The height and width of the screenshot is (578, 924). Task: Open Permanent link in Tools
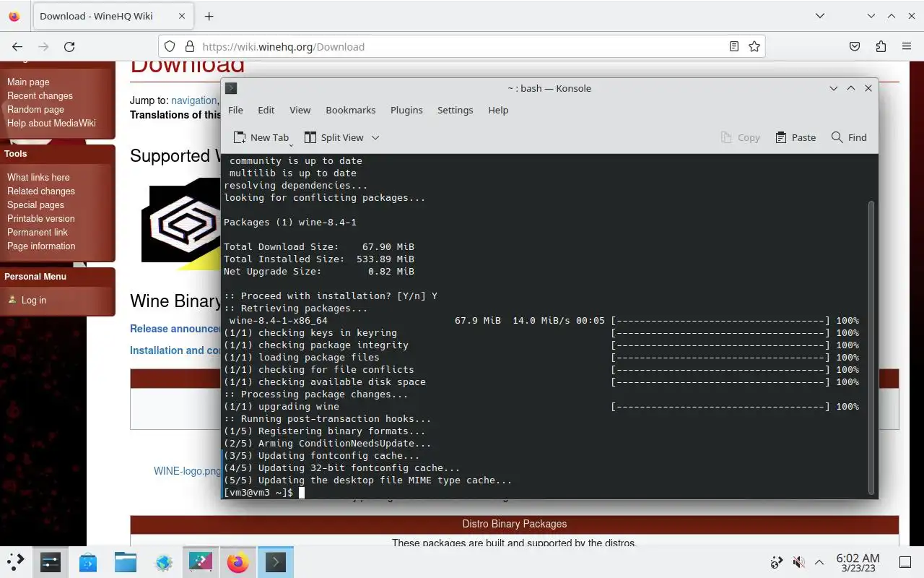[38, 232]
